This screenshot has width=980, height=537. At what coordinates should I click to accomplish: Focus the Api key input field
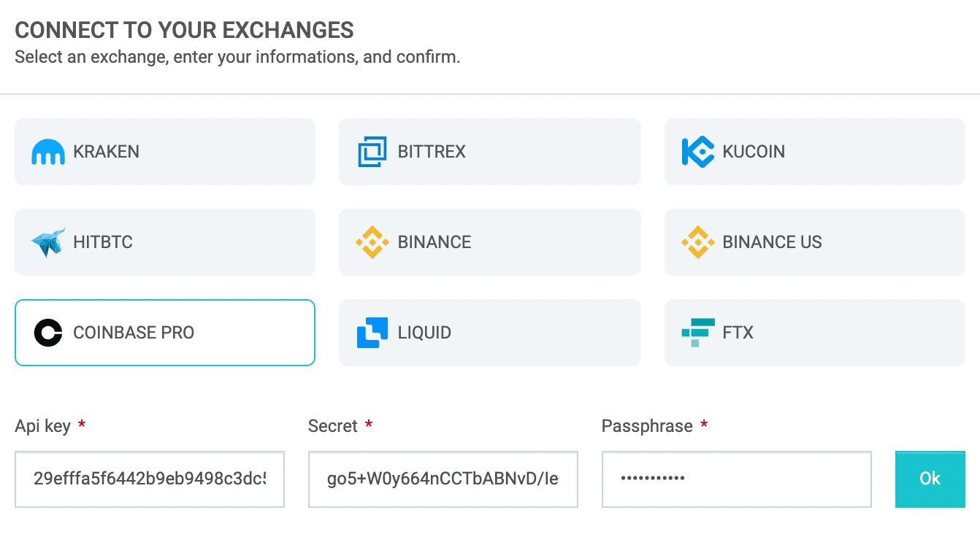coord(150,479)
